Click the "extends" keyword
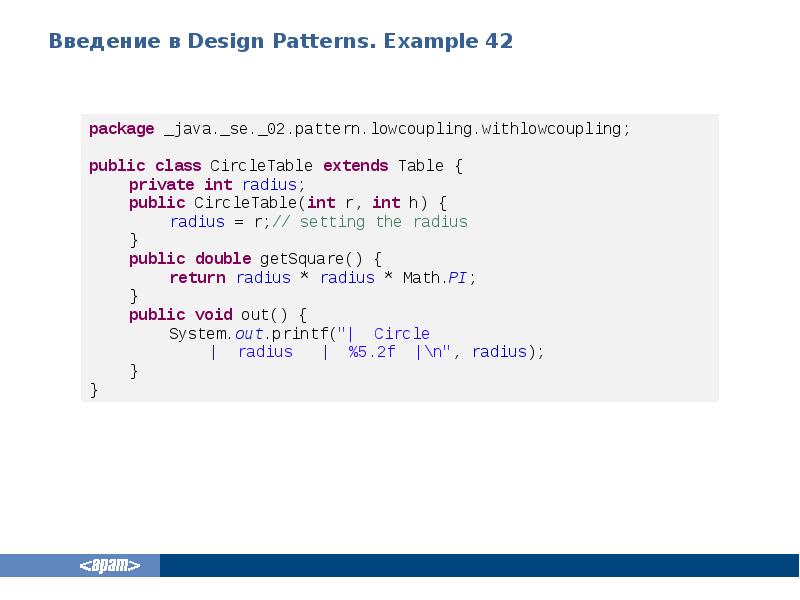 [356, 166]
